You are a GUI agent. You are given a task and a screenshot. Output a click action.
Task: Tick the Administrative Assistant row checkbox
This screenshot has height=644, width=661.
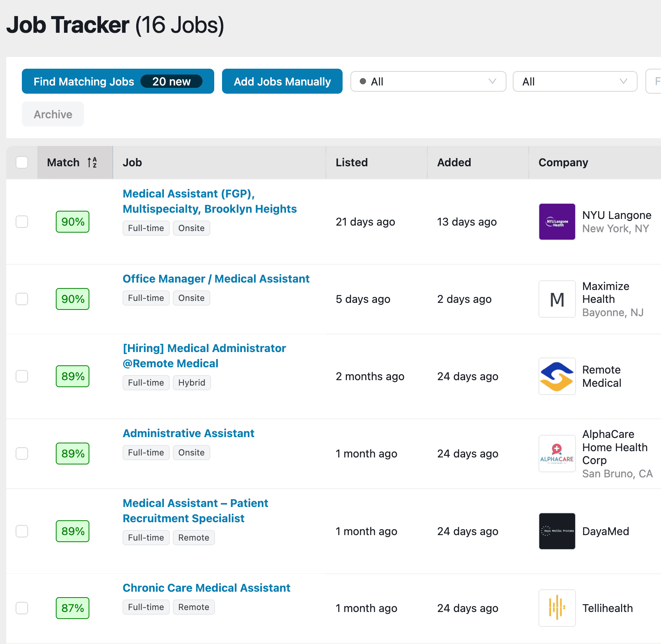tap(22, 454)
